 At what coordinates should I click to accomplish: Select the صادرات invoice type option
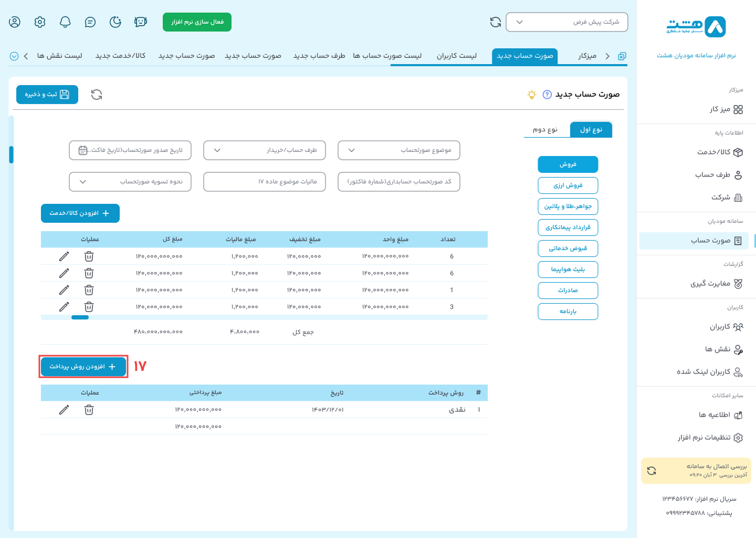pyautogui.click(x=568, y=291)
